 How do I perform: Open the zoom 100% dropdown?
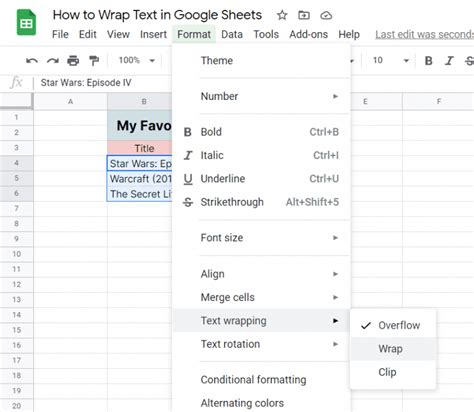click(x=137, y=60)
